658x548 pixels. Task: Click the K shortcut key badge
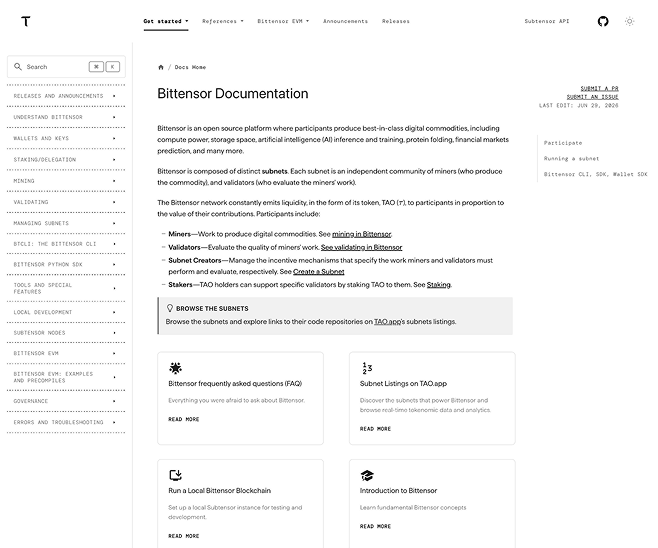pos(112,67)
